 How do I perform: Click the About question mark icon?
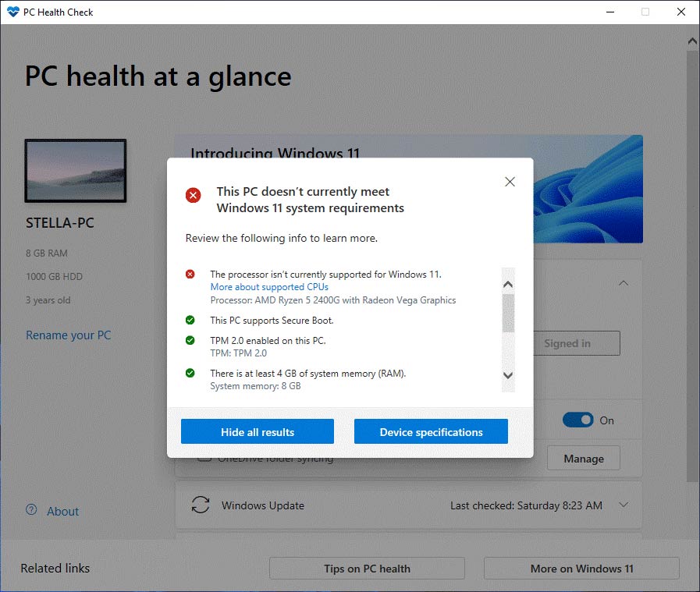click(x=31, y=509)
